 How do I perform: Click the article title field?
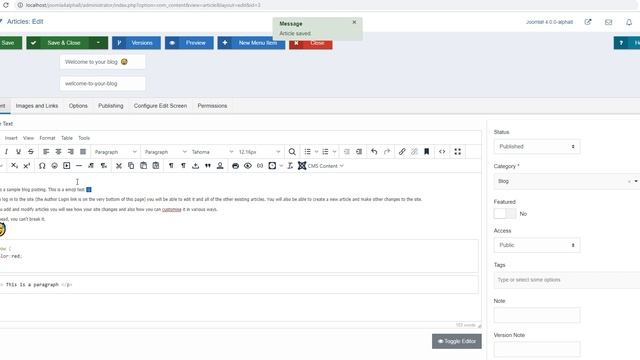coord(102,62)
